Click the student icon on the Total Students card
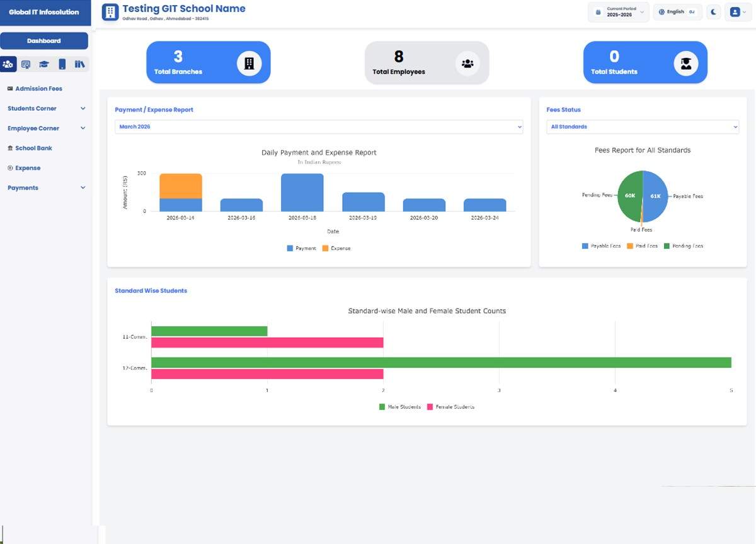The height and width of the screenshot is (544, 756). click(686, 62)
